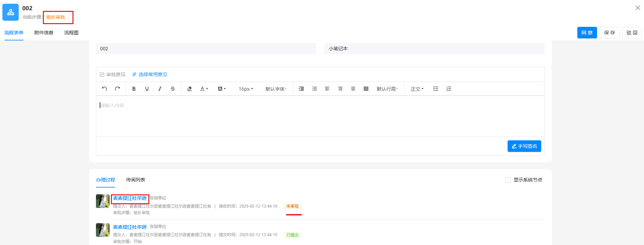Viewport: 644px width, 245px height.
Task: Open the 默认字体 font family dropdown
Action: pyautogui.click(x=276, y=89)
